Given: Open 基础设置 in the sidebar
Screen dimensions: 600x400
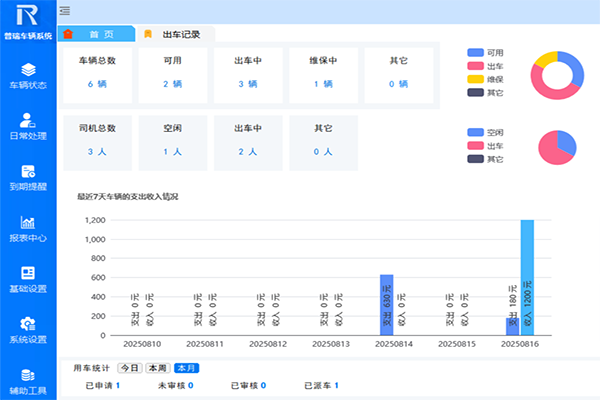Looking at the screenshot, I should (28, 279).
